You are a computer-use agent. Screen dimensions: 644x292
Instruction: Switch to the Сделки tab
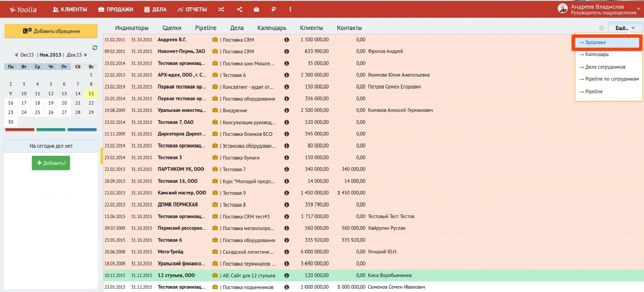click(172, 28)
